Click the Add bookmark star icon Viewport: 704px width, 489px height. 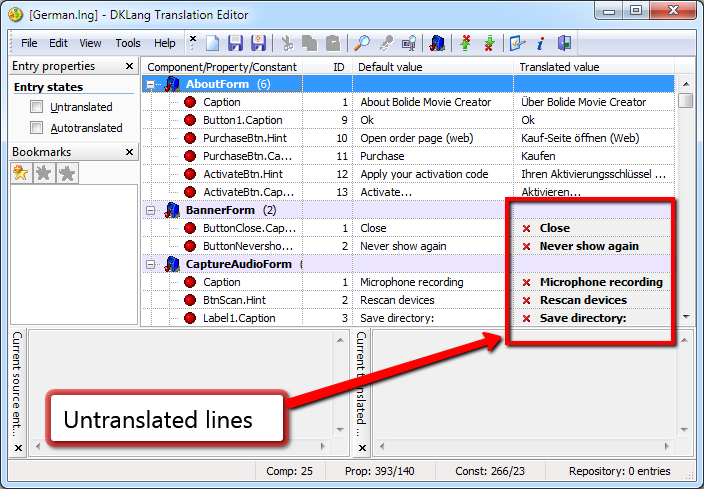click(21, 174)
